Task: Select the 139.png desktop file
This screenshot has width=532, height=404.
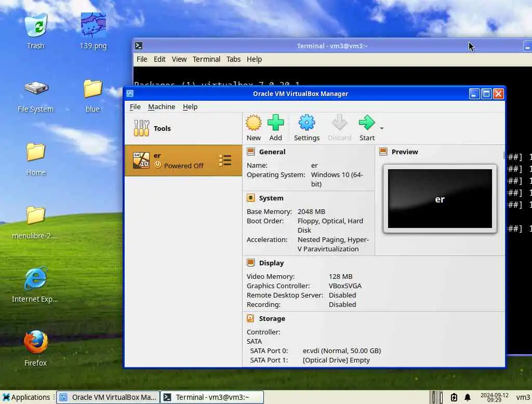Action: pyautogui.click(x=94, y=31)
